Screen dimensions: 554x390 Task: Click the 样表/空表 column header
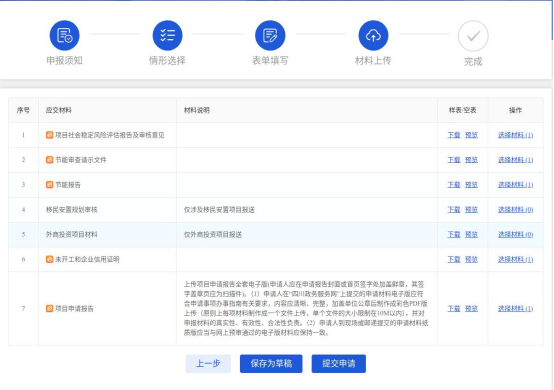tap(462, 110)
